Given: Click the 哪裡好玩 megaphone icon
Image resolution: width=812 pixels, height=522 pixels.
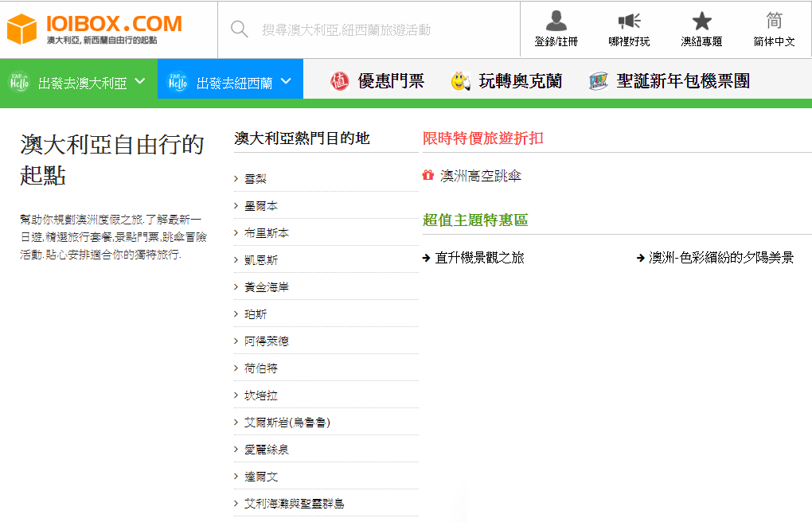Looking at the screenshot, I should click(x=629, y=21).
